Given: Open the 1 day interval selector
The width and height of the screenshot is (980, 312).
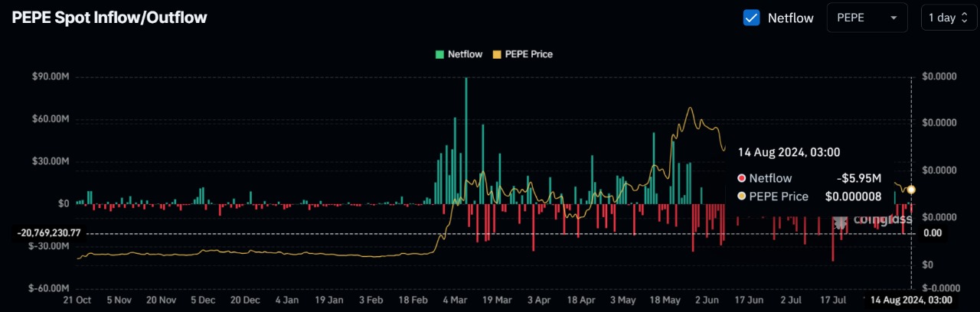Looking at the screenshot, I should pyautogui.click(x=949, y=18).
